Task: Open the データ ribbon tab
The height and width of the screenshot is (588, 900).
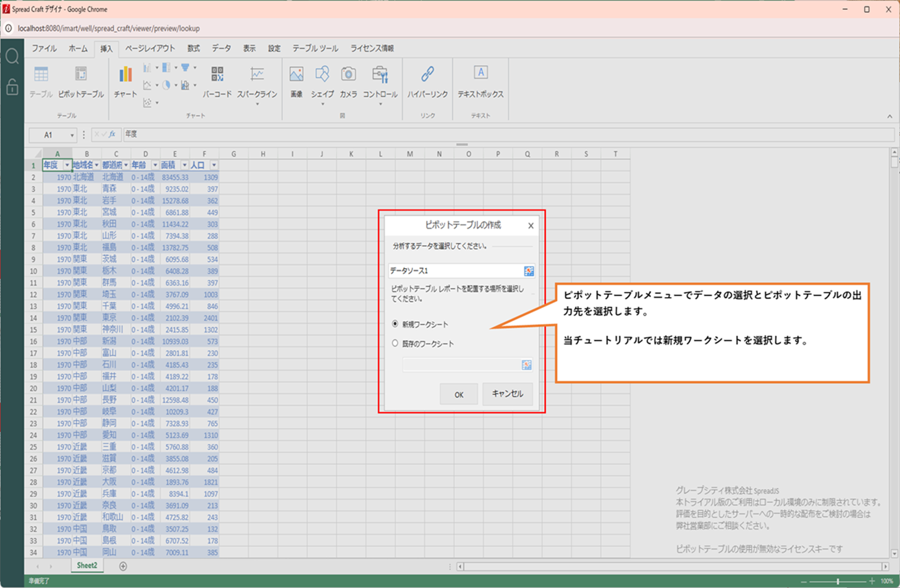Action: (221, 49)
